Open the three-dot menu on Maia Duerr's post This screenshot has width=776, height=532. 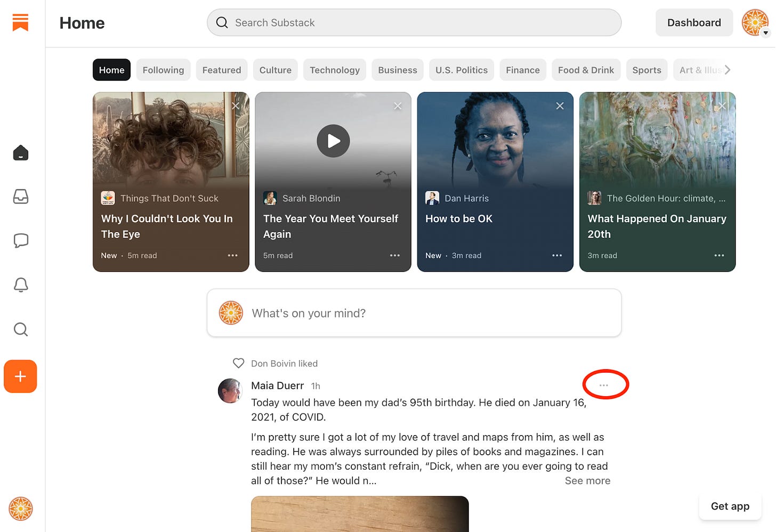[604, 385]
